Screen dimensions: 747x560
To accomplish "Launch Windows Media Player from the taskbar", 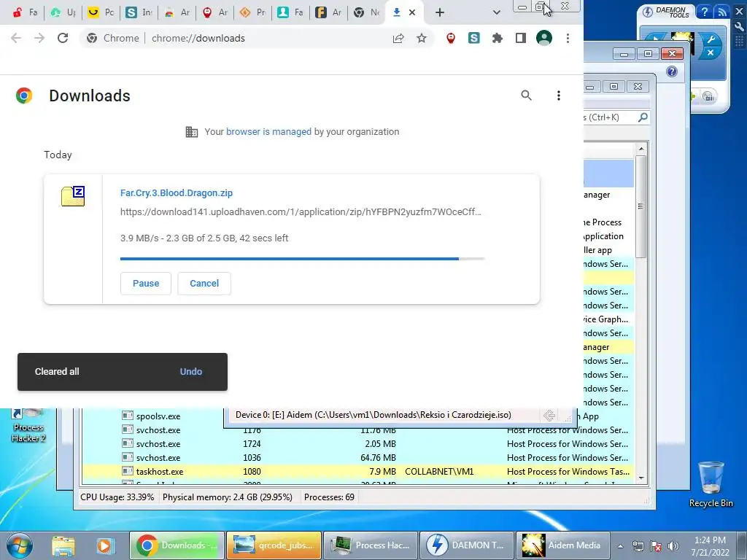I will click(105, 545).
